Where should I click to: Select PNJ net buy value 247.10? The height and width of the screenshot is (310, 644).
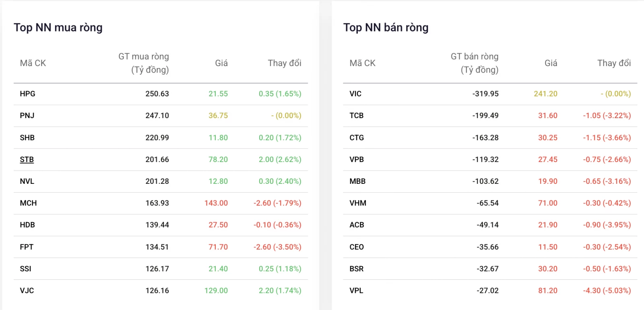click(x=157, y=116)
